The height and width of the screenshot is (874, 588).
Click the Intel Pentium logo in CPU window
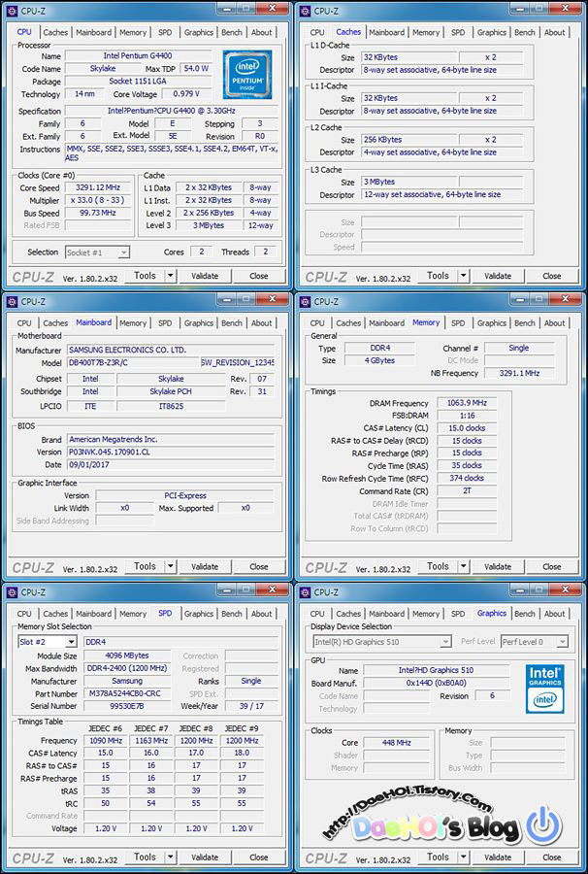pos(247,74)
